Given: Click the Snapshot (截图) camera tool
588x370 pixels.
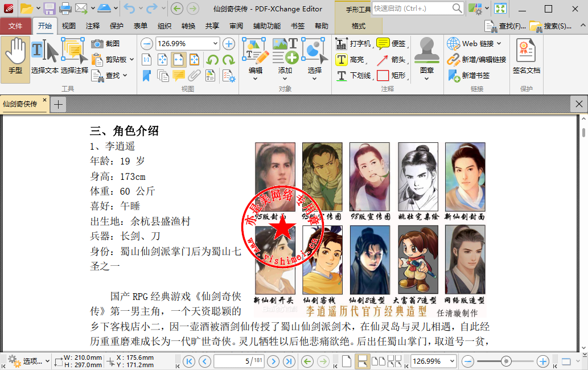Looking at the screenshot, I should click(105, 44).
